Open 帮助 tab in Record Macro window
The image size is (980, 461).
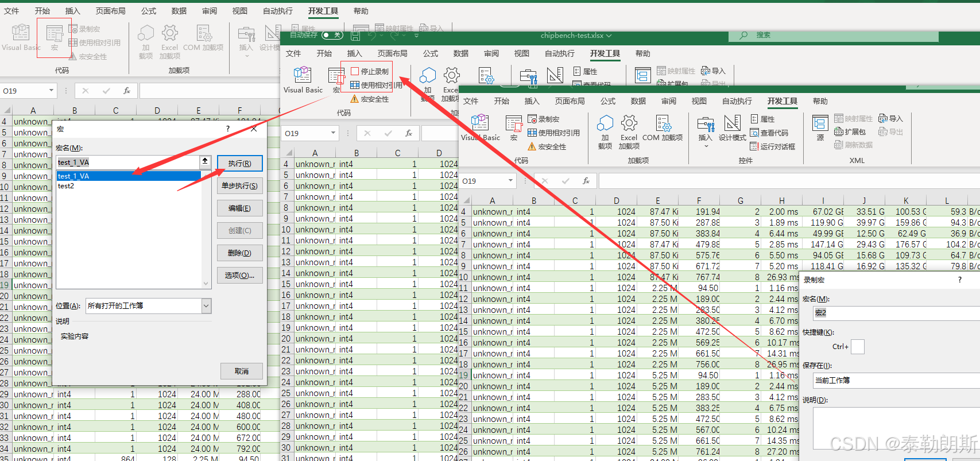[820, 101]
